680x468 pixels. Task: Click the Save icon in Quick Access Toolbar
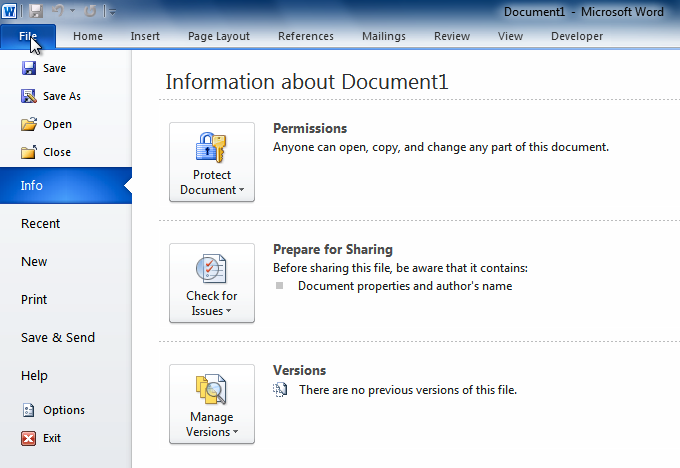point(36,11)
